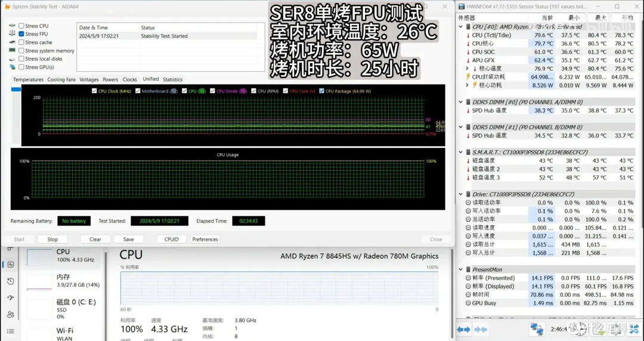Collapse the PresentMon sensor group
Screen dimensions: 644x341
(461, 269)
